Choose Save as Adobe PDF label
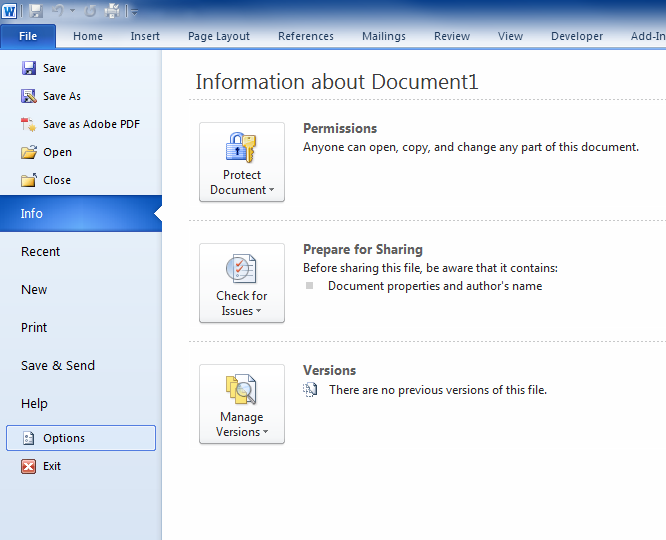This screenshot has height=540, width=666. coord(91,124)
